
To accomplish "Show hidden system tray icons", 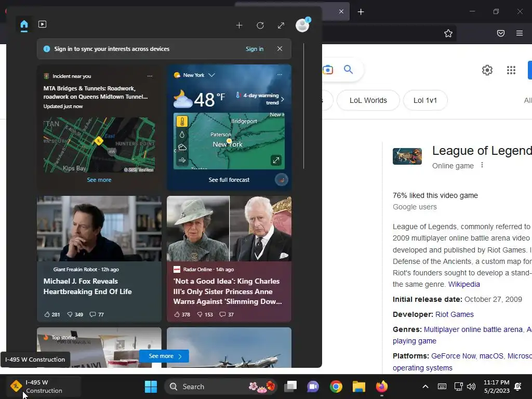I will tap(425, 387).
